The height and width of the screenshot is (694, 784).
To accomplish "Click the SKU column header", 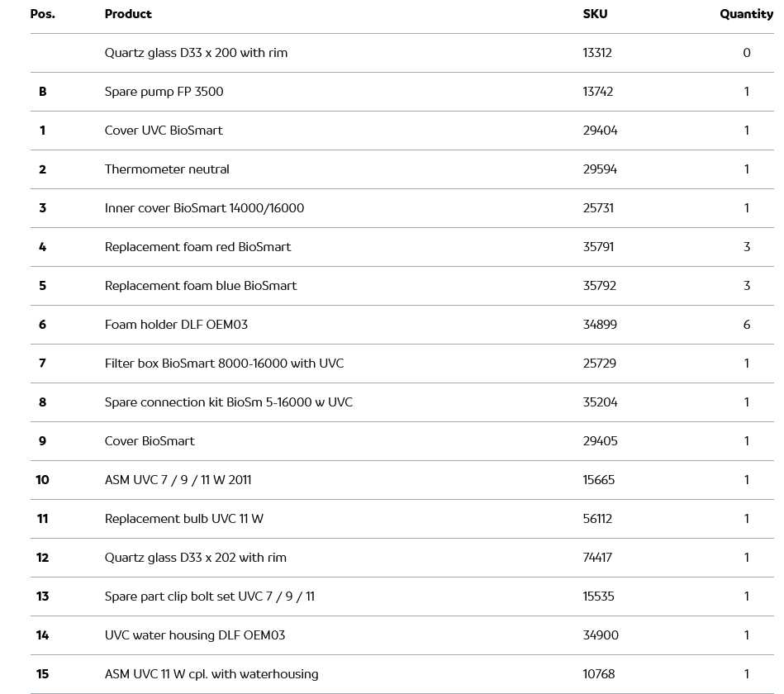I will point(595,14).
